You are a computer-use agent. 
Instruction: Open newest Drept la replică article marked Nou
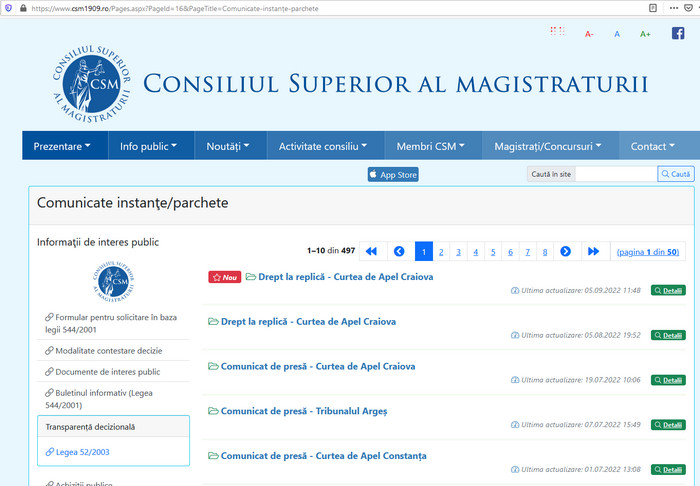(x=346, y=277)
